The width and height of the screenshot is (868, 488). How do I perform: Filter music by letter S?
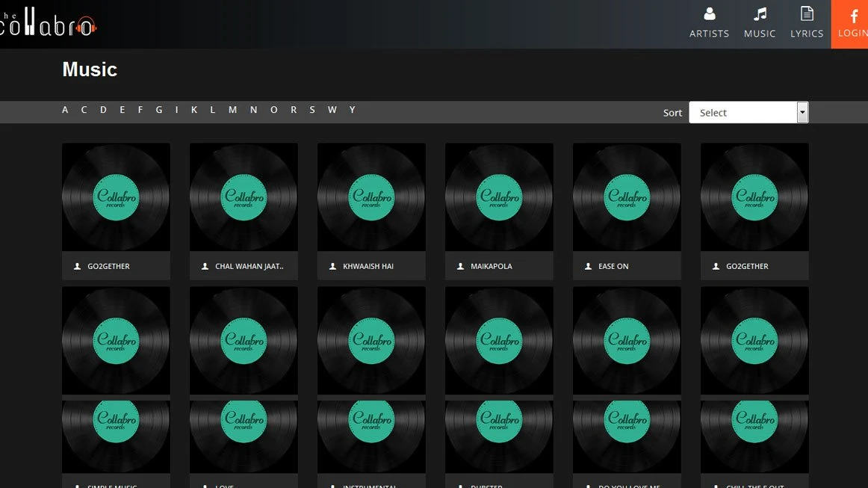pos(312,110)
